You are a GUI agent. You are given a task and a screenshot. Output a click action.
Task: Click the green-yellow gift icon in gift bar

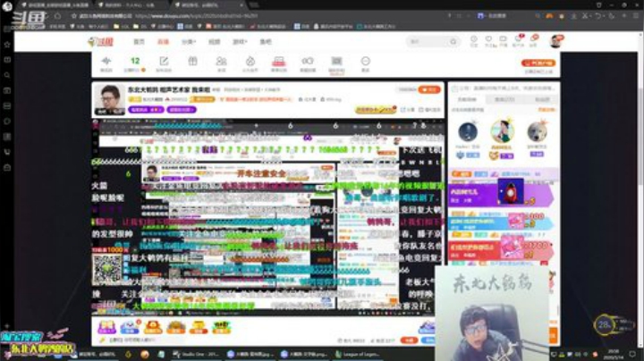click(222, 327)
